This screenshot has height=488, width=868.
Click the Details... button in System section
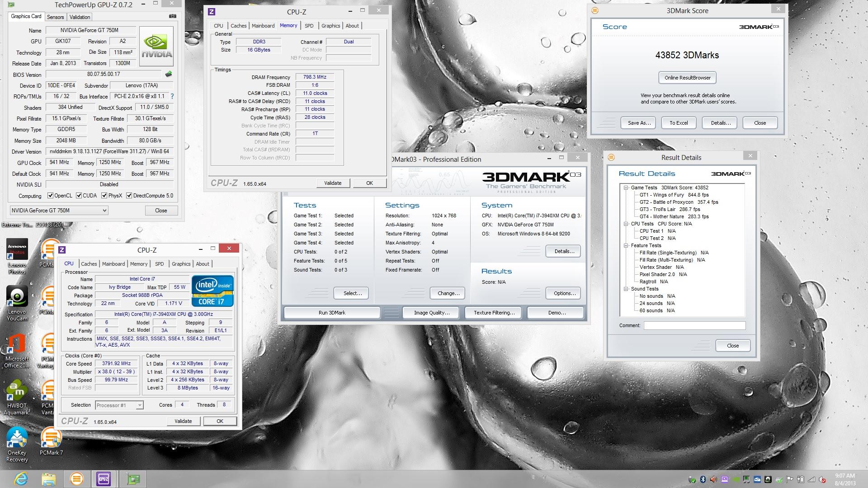[564, 251]
